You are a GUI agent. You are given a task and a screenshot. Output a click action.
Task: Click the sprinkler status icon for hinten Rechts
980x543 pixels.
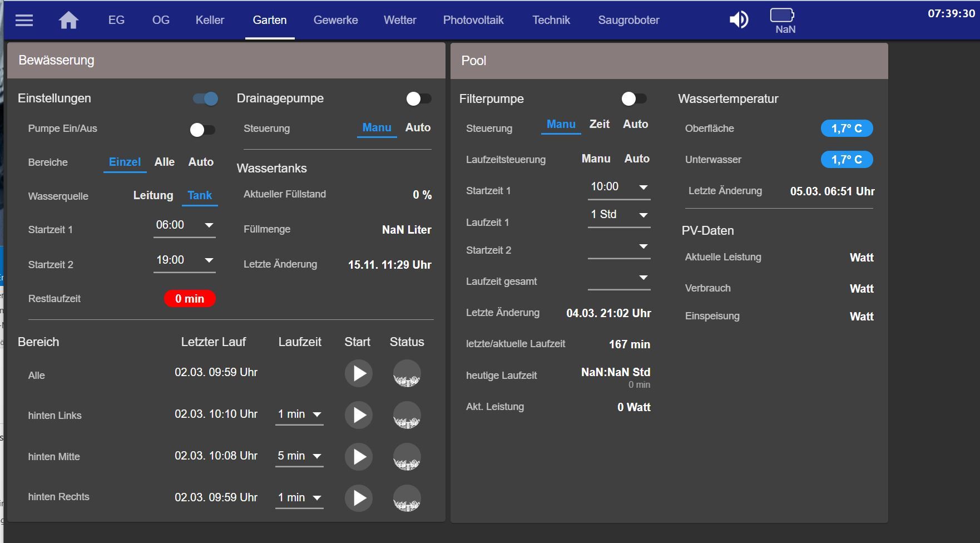407,498
